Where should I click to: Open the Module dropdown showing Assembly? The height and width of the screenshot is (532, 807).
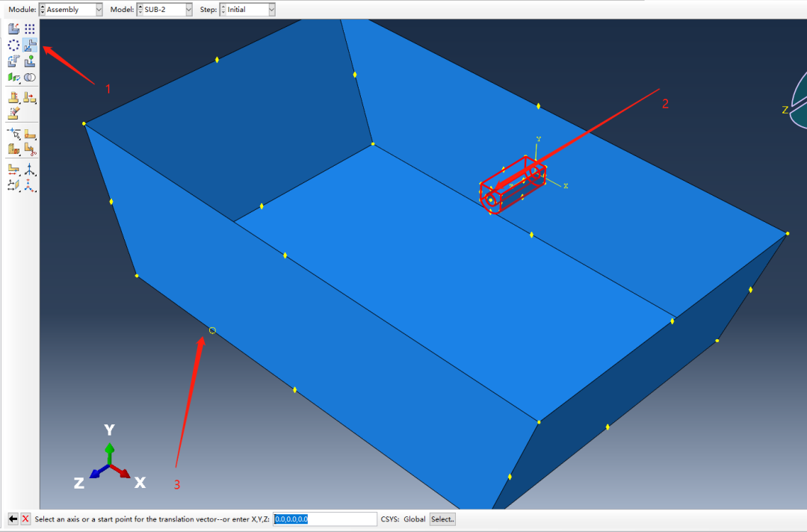click(x=71, y=10)
